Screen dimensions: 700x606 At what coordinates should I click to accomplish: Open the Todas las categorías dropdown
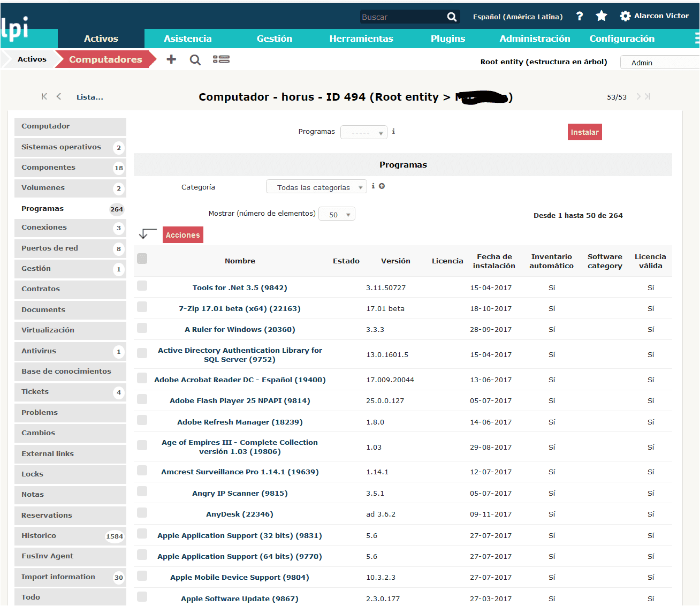tap(316, 187)
